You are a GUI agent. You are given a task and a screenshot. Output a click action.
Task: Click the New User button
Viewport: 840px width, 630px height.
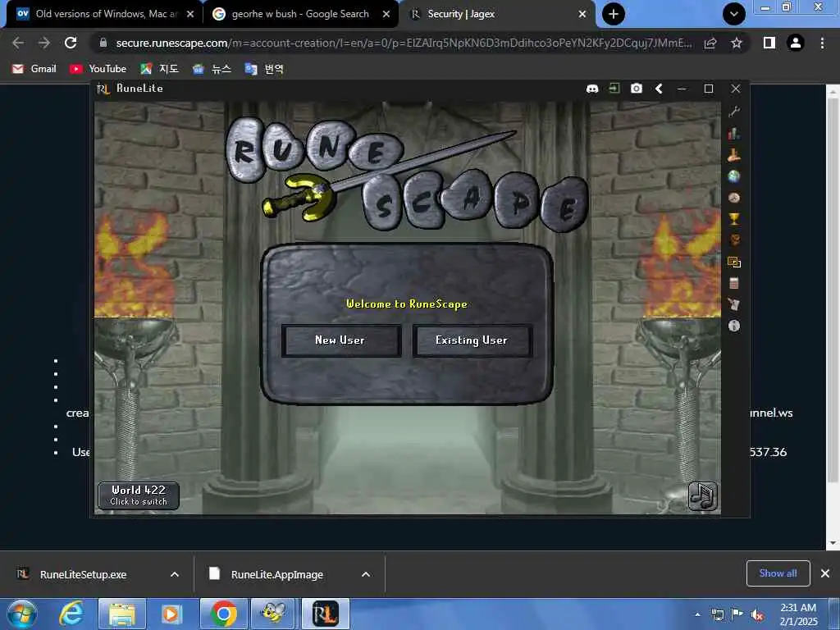pos(340,340)
